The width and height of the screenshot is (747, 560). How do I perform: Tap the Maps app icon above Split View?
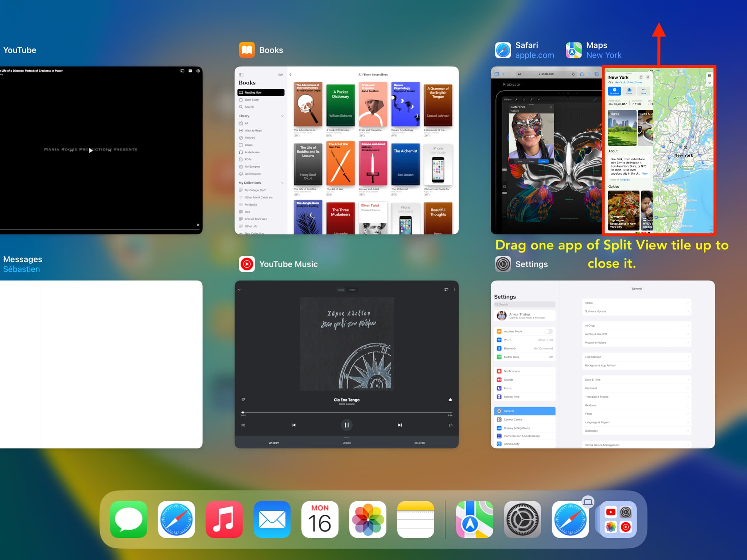coord(573,50)
